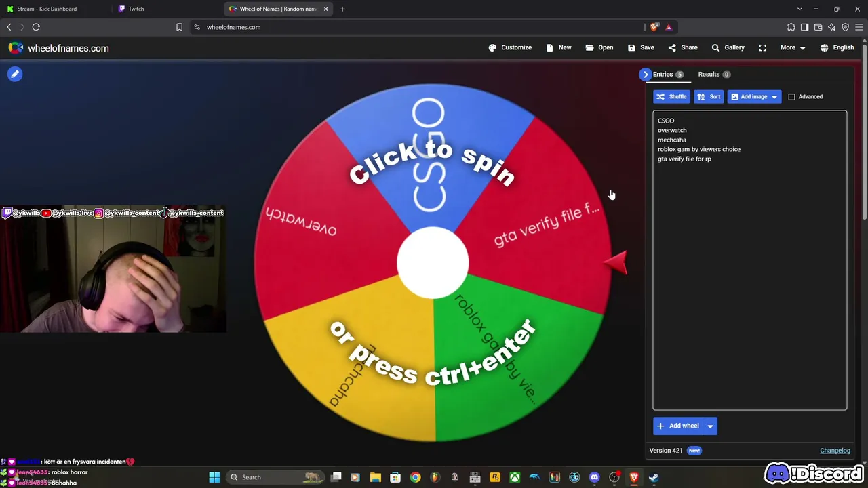Click the blue pencil edit icon

[15, 74]
